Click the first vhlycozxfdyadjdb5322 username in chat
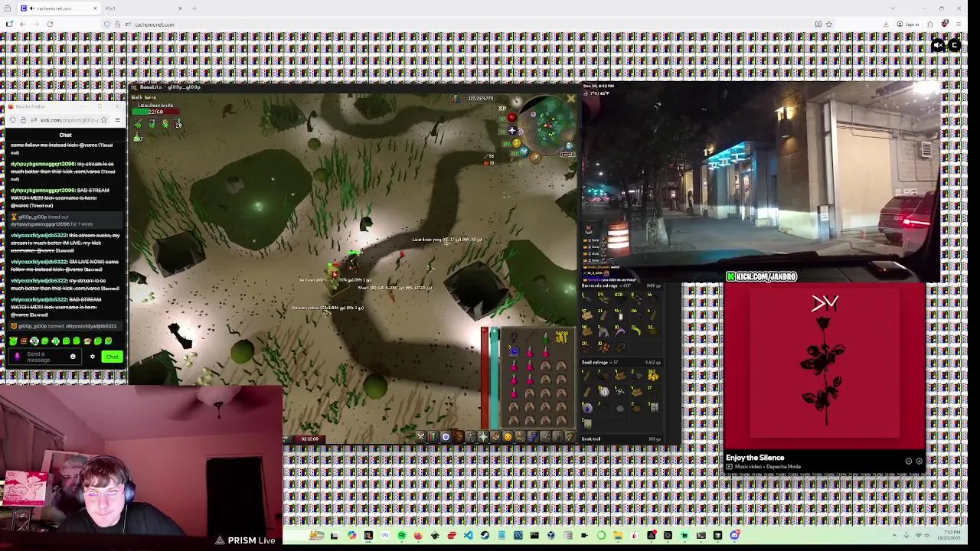 39,236
